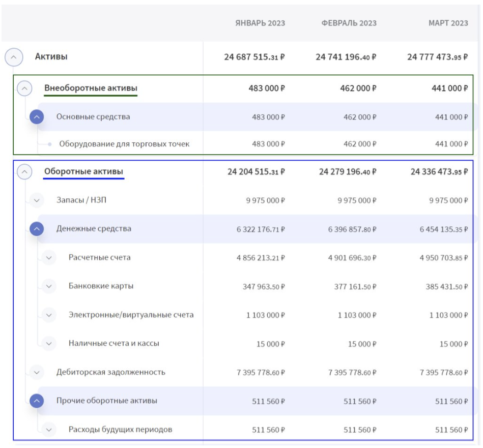Screen dimensions: 483x448
Task: Expand Наличные счета и кассы row
Action: (x=49, y=344)
